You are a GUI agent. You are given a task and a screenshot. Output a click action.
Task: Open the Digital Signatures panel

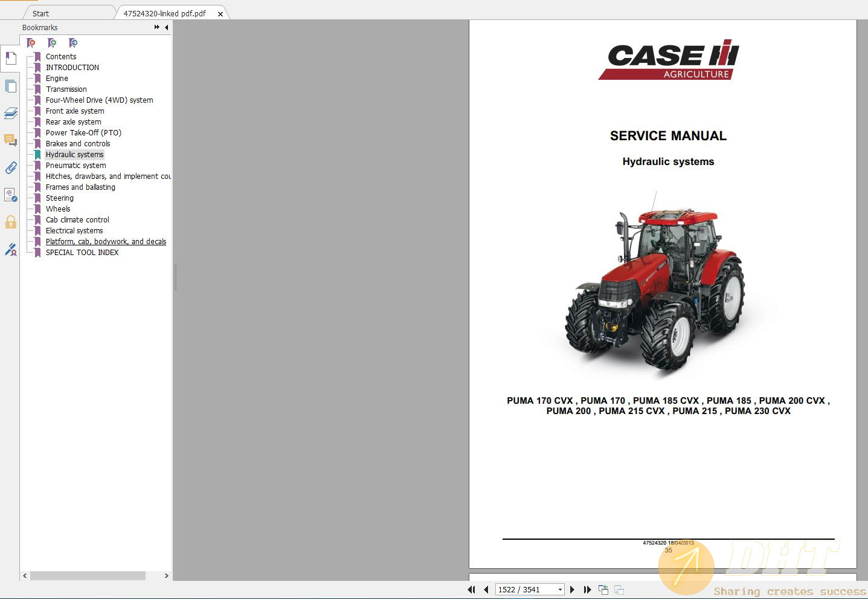coord(10,249)
